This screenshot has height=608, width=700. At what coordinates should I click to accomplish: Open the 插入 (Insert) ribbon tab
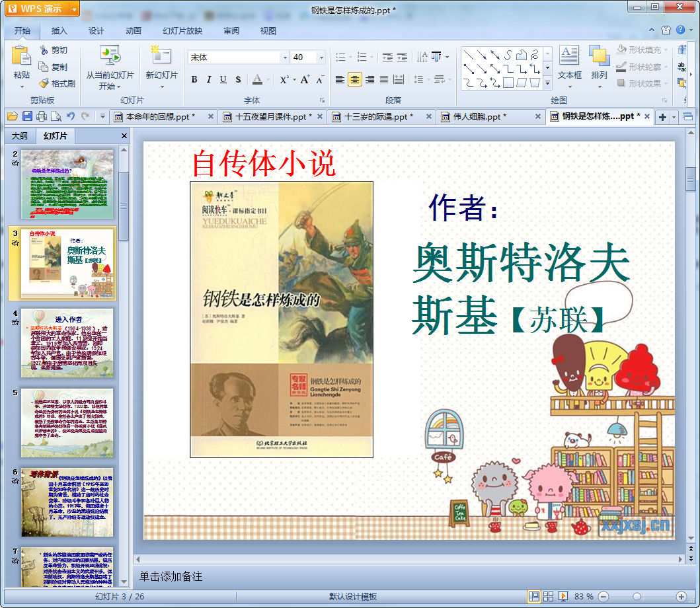pos(59,31)
